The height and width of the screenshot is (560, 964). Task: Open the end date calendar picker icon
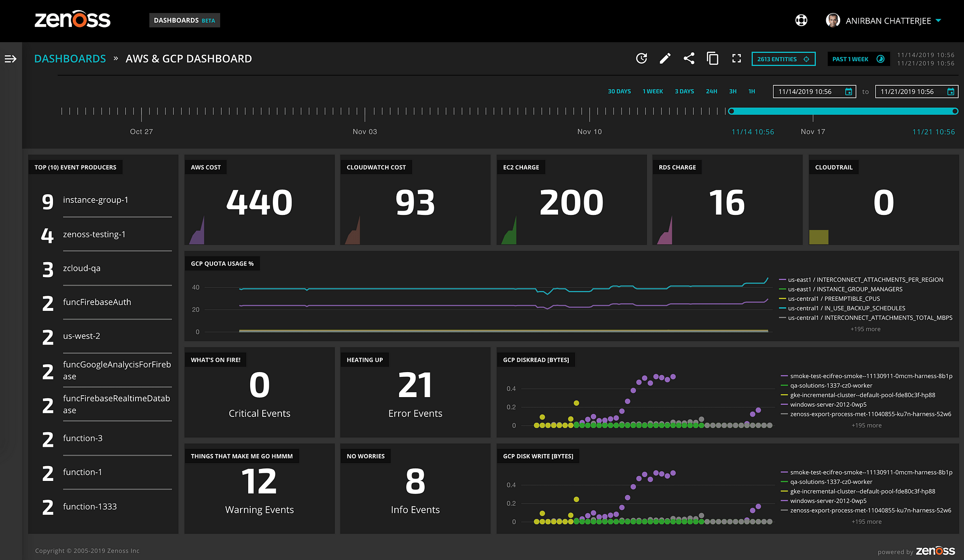click(x=951, y=92)
